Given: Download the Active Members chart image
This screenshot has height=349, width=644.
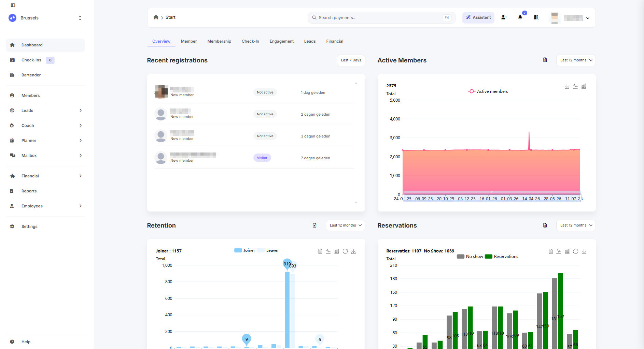Looking at the screenshot, I should coord(567,86).
